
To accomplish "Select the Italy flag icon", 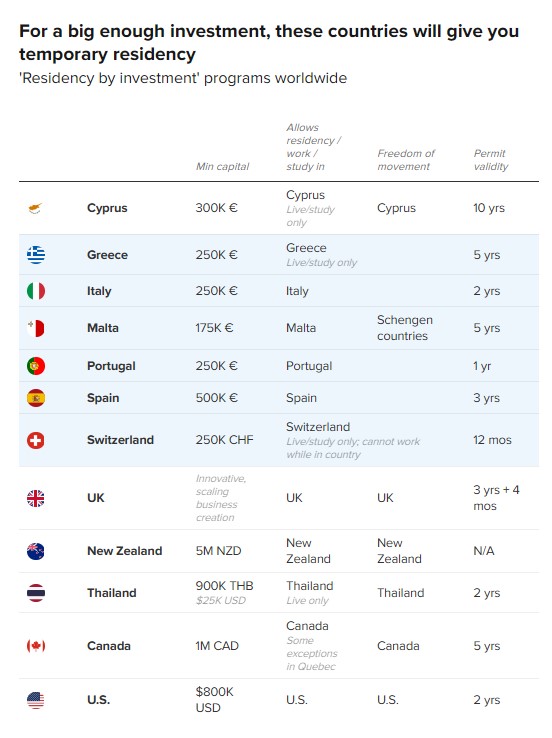I will (36, 291).
